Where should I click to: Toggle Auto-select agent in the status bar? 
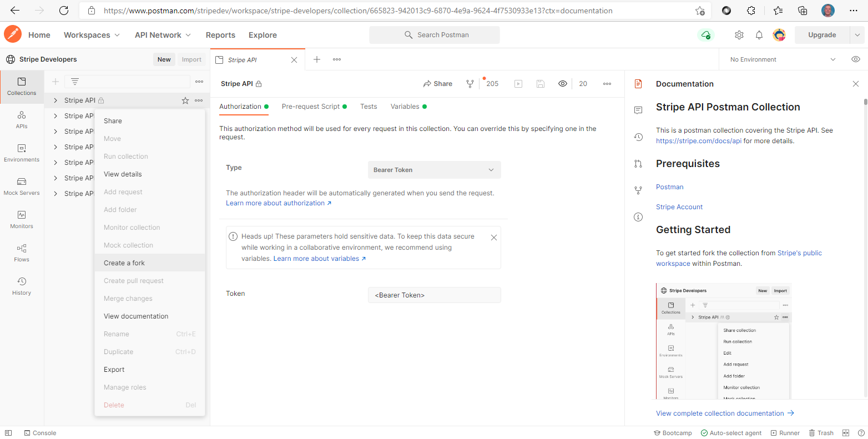coord(731,433)
